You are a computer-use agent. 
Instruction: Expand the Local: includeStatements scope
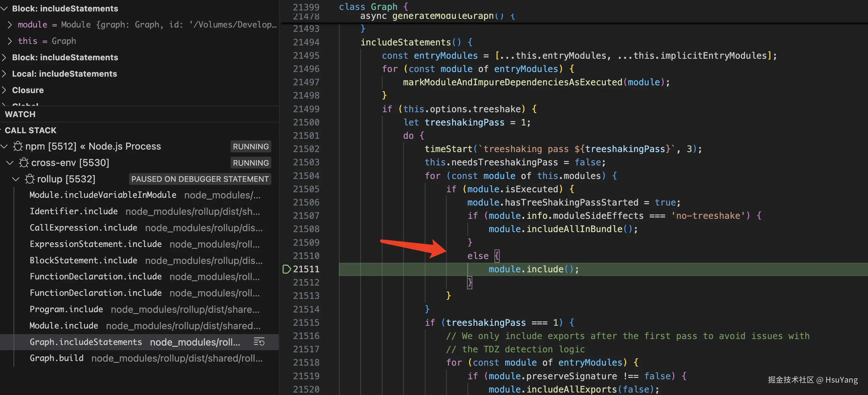tap(4, 74)
